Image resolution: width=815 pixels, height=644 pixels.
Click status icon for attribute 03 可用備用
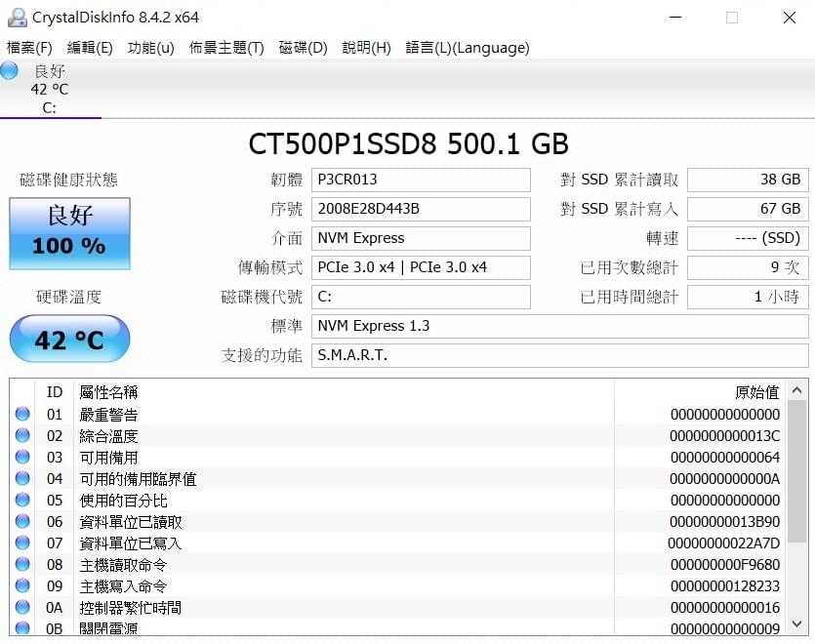coord(22,457)
